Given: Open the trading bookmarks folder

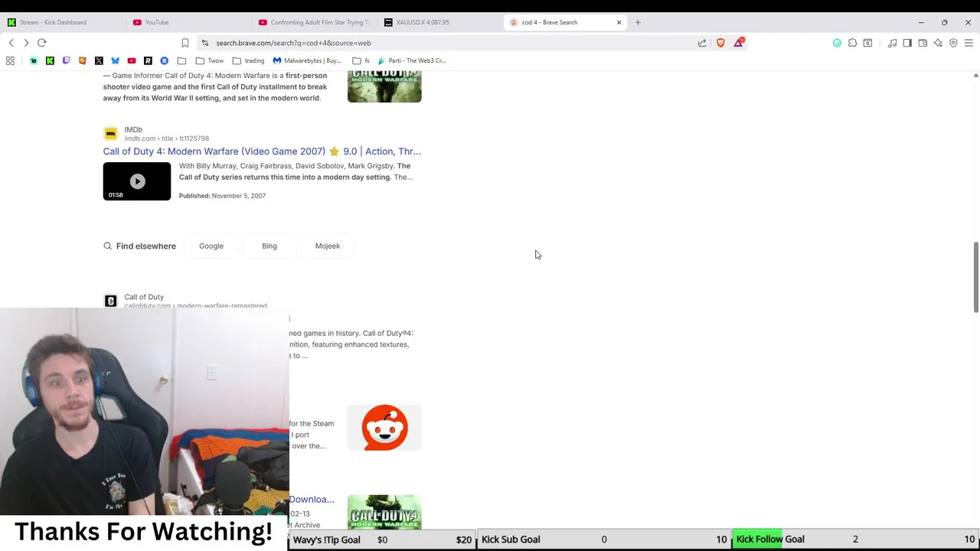Looking at the screenshot, I should [x=248, y=60].
